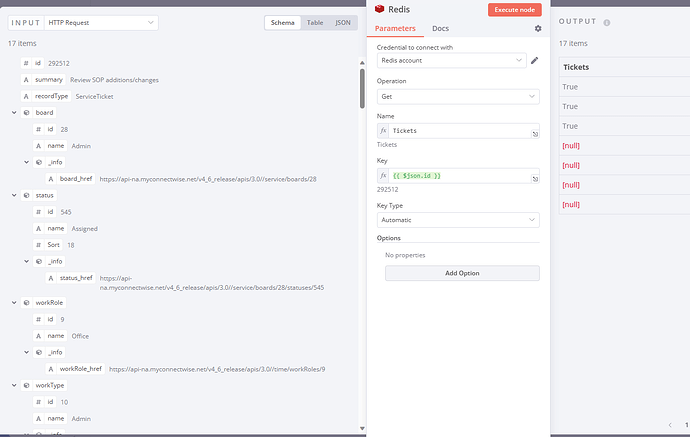
Task: Select the board_href field pill
Action: (71, 179)
